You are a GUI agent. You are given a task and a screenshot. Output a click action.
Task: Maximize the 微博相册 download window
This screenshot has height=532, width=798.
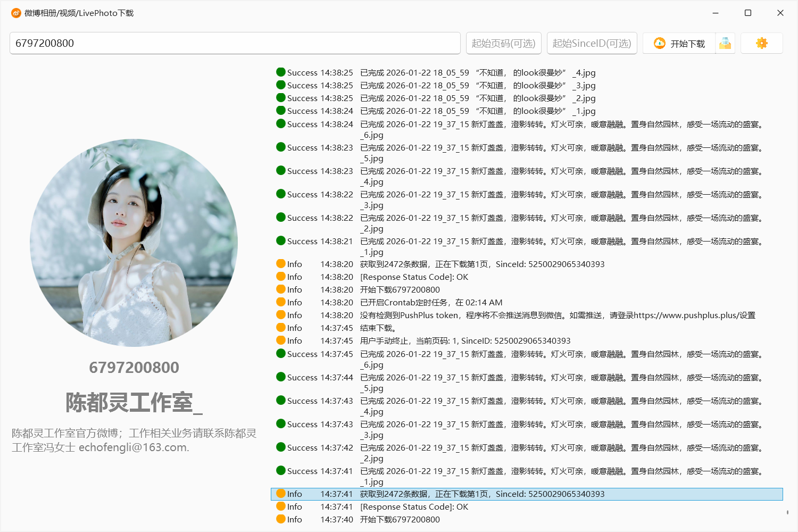[x=748, y=13]
